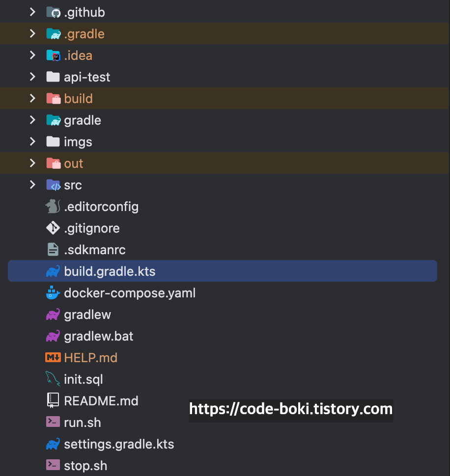This screenshot has width=450, height=476.
Task: Click the README.md book icon
Action: click(53, 400)
